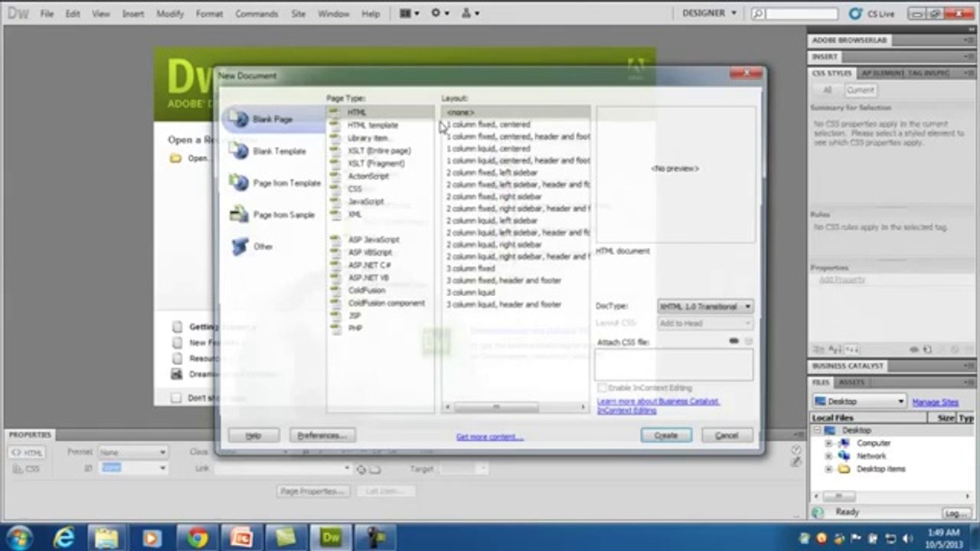This screenshot has width=980, height=551.
Task: Click the attach CSS link icon
Action: tap(733, 341)
